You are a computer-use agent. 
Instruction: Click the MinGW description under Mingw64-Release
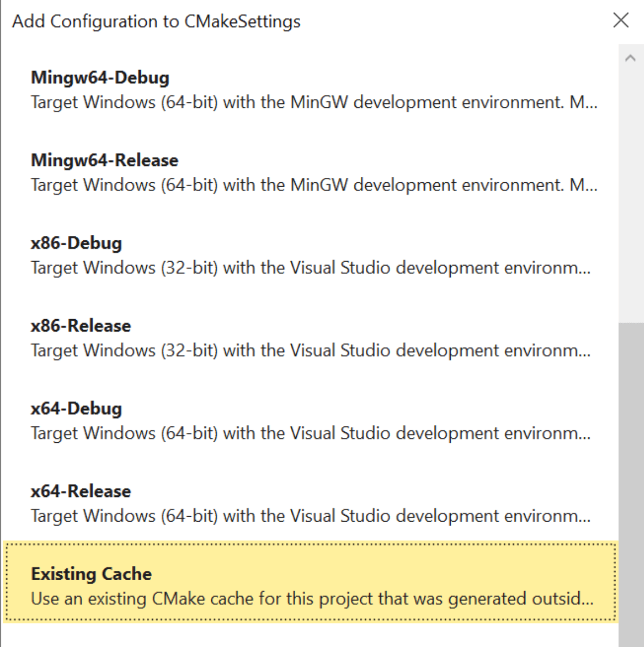coord(313,185)
